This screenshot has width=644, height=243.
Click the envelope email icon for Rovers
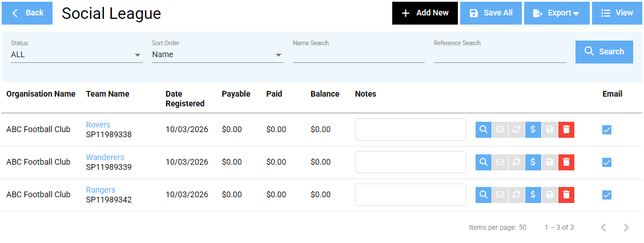pos(500,130)
